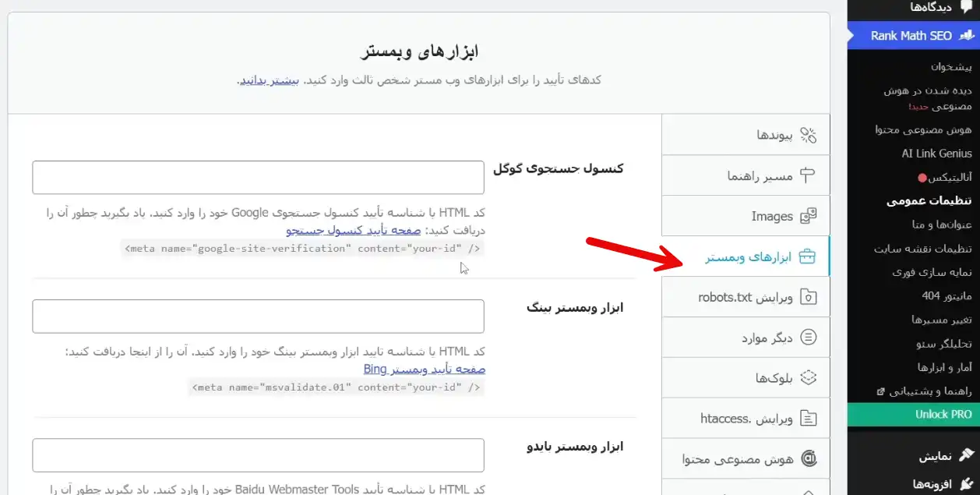Click the robots.txt file icon
This screenshot has height=495, width=980.
click(x=809, y=297)
